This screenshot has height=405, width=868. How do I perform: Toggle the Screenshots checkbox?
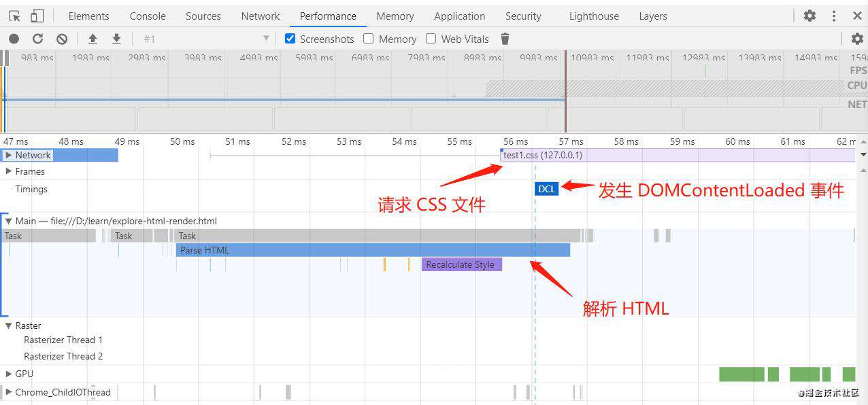point(290,39)
